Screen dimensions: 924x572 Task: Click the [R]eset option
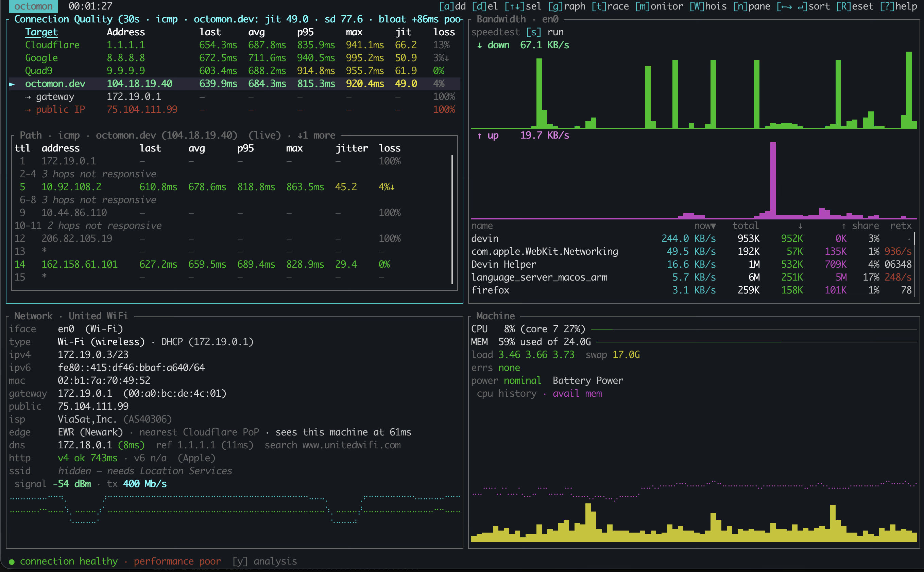[x=855, y=6]
